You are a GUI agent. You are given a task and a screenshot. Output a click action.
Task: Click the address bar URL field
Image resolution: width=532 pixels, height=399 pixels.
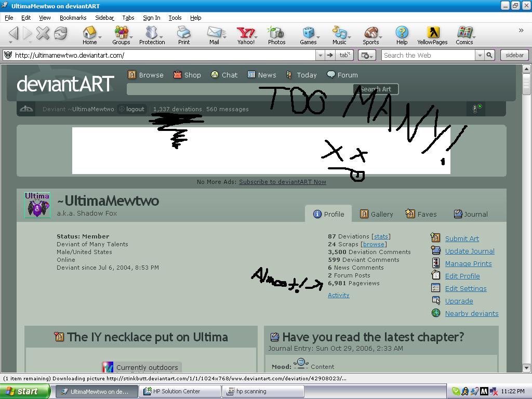(165, 55)
